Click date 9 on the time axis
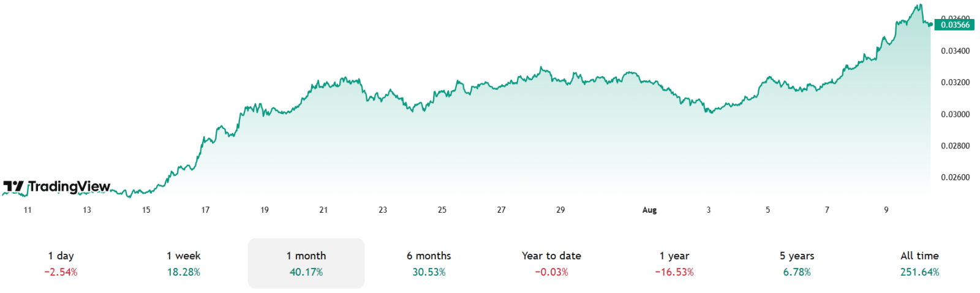This screenshot has height=293, width=980. click(886, 210)
